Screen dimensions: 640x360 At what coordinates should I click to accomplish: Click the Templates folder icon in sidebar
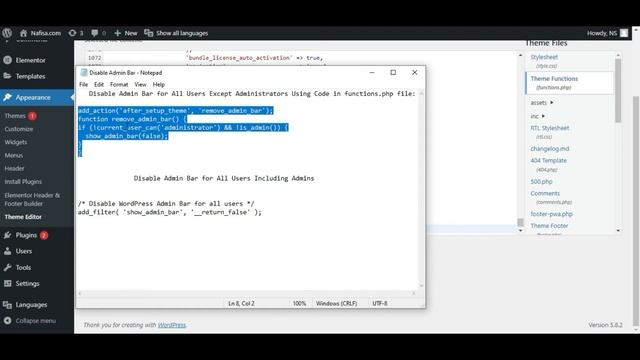coord(7,76)
